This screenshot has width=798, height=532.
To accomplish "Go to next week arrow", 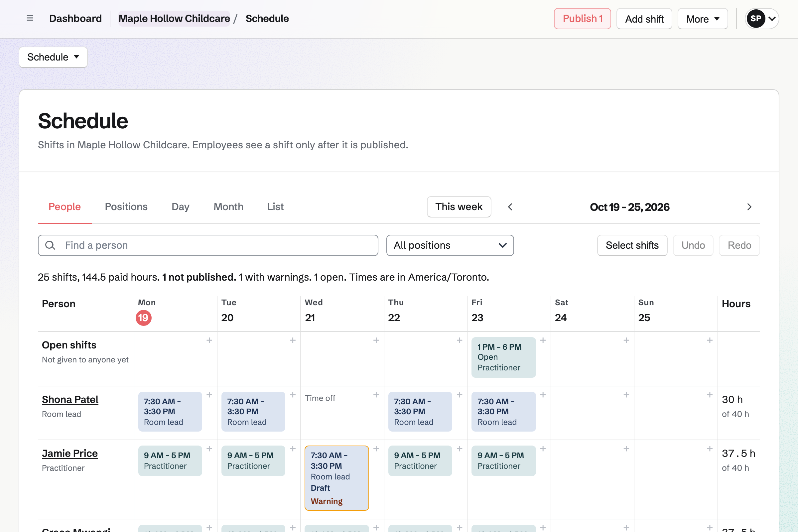I will [749, 207].
